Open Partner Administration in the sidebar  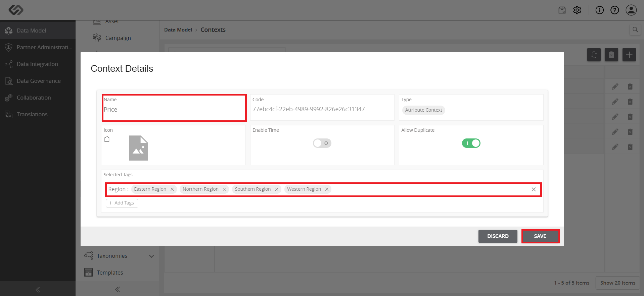38,47
